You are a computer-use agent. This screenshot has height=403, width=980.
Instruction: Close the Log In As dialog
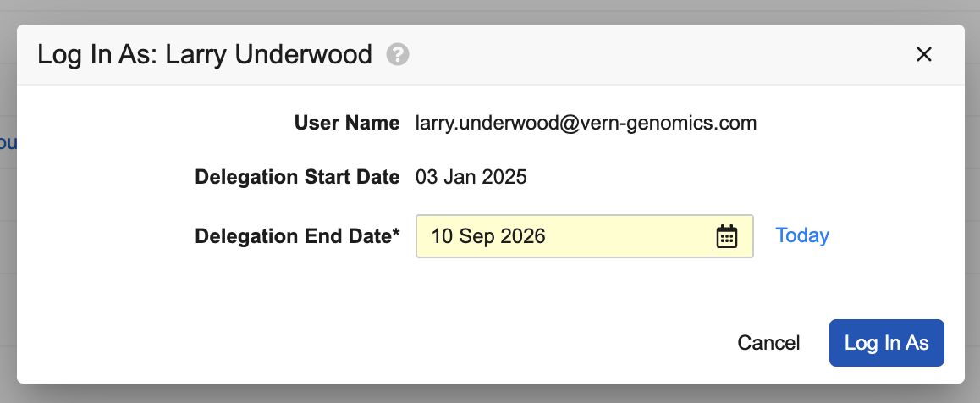point(923,55)
